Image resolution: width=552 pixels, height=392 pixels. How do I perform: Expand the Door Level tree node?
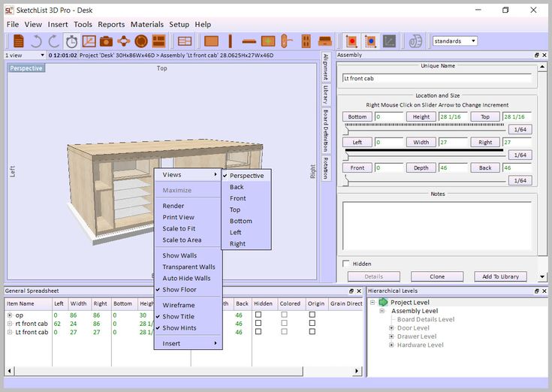(391, 328)
